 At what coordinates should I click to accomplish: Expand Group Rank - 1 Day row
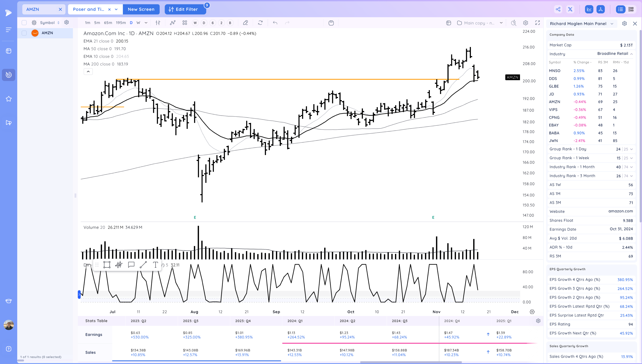(632, 149)
